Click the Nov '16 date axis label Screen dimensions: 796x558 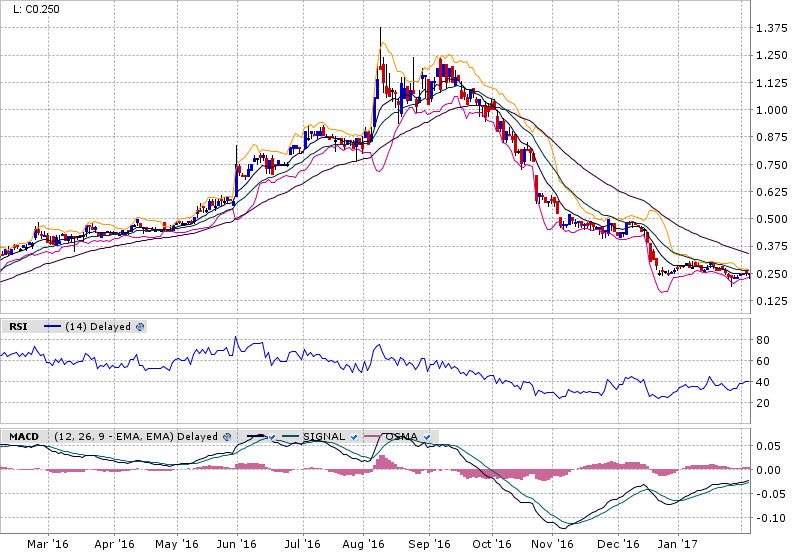(552, 545)
